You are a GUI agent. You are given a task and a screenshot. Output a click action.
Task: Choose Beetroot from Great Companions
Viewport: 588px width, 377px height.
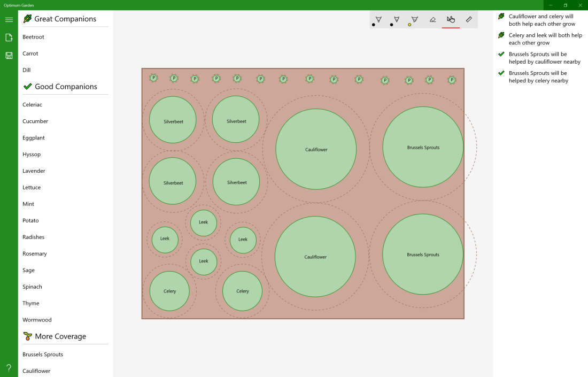pyautogui.click(x=33, y=37)
